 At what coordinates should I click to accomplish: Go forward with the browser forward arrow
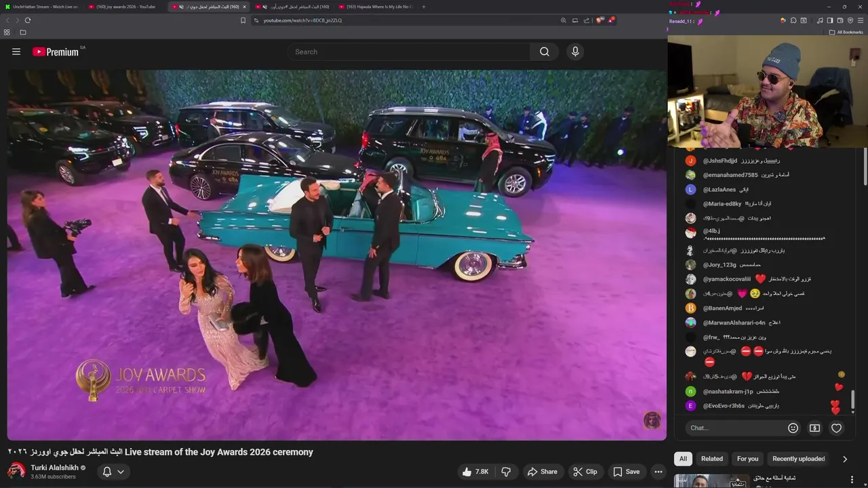[17, 20]
